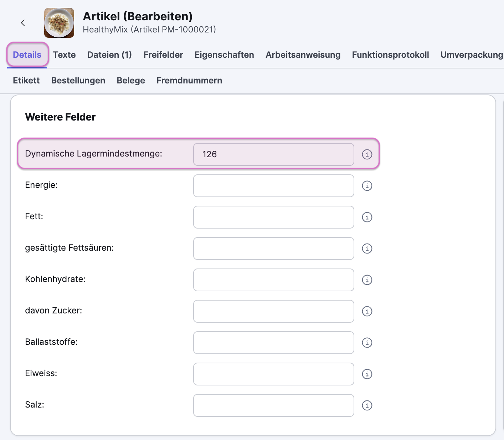This screenshot has width=504, height=440.
Task: Go to the Freifelder tab
Action: 163,55
